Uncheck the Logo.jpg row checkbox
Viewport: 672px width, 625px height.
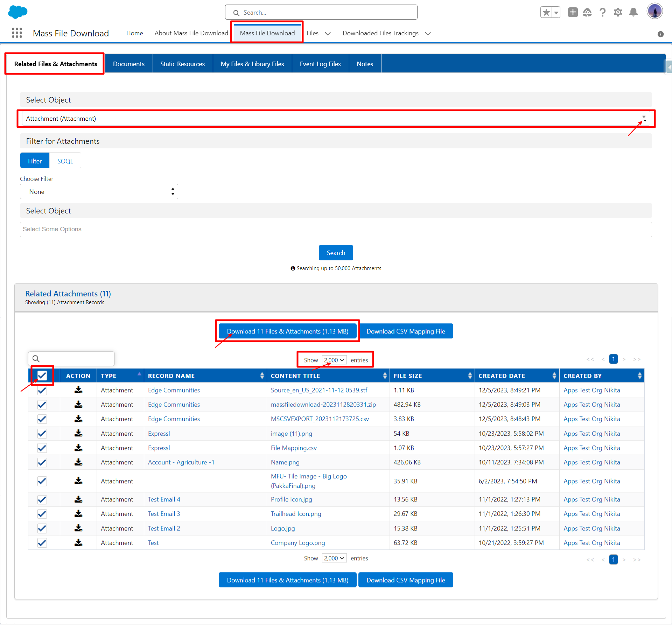tap(42, 528)
